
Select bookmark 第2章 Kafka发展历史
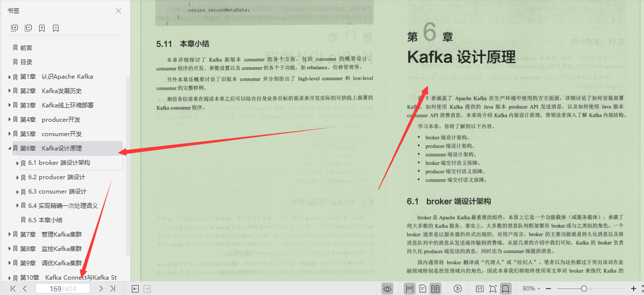(x=51, y=91)
